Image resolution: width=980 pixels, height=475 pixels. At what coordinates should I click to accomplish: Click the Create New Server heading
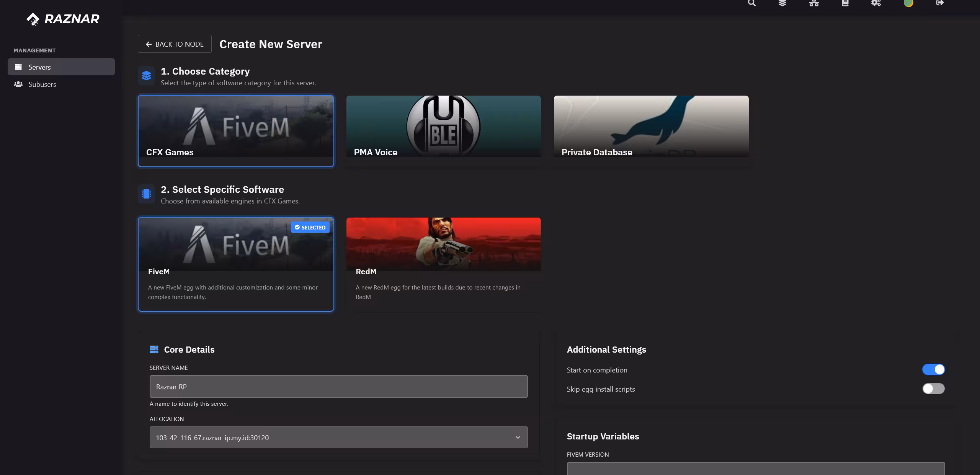click(271, 44)
